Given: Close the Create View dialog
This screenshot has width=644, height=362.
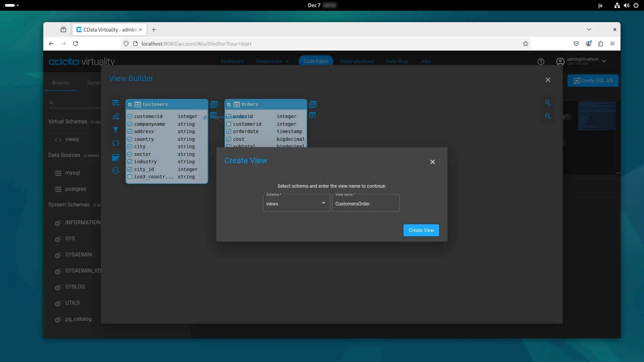Looking at the screenshot, I should 432,162.
